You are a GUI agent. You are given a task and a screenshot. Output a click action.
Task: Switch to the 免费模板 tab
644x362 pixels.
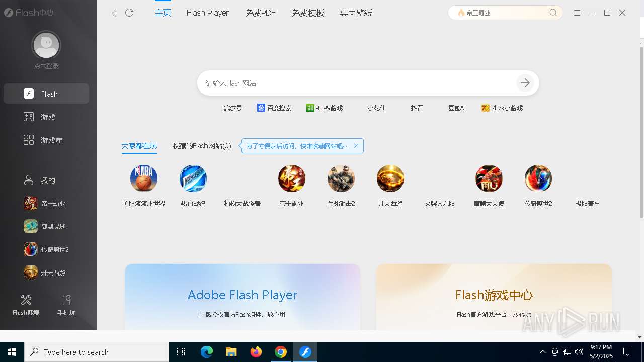[308, 13]
